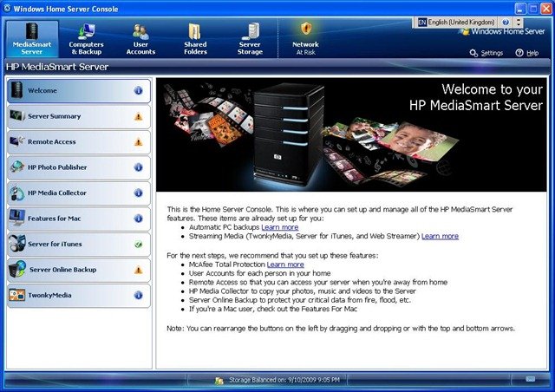This screenshot has height=392, width=555.
Task: Click info icon on HP Media Collector row
Action: click(x=139, y=193)
